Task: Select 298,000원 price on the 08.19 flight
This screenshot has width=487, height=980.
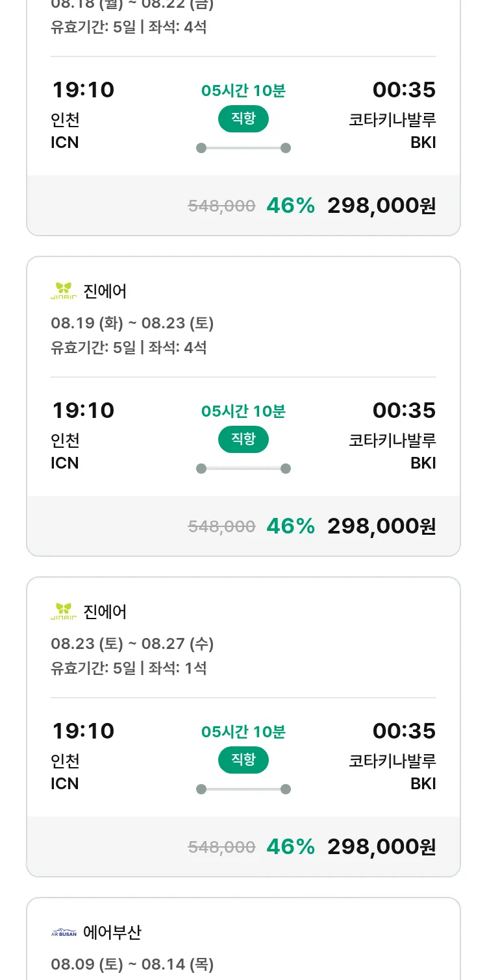Action: (x=381, y=526)
